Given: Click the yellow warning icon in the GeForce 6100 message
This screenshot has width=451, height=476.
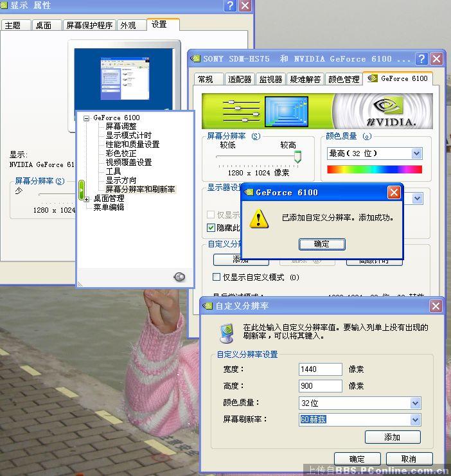Looking at the screenshot, I should click(259, 218).
